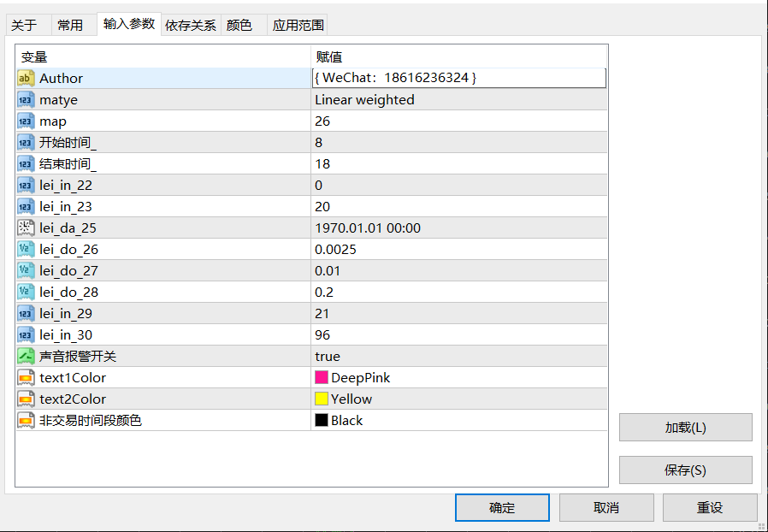This screenshot has height=532, width=768.
Task: Click the bool icon beside 声音报警开关
Action: click(26, 356)
